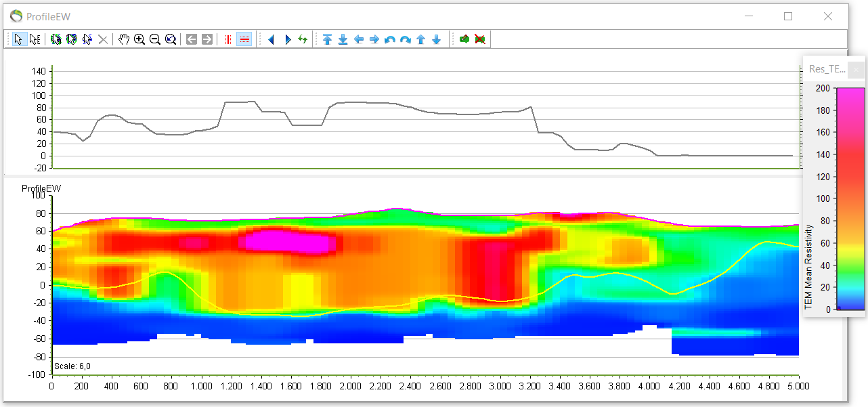Click the gray back navigation arrow button

(190, 39)
